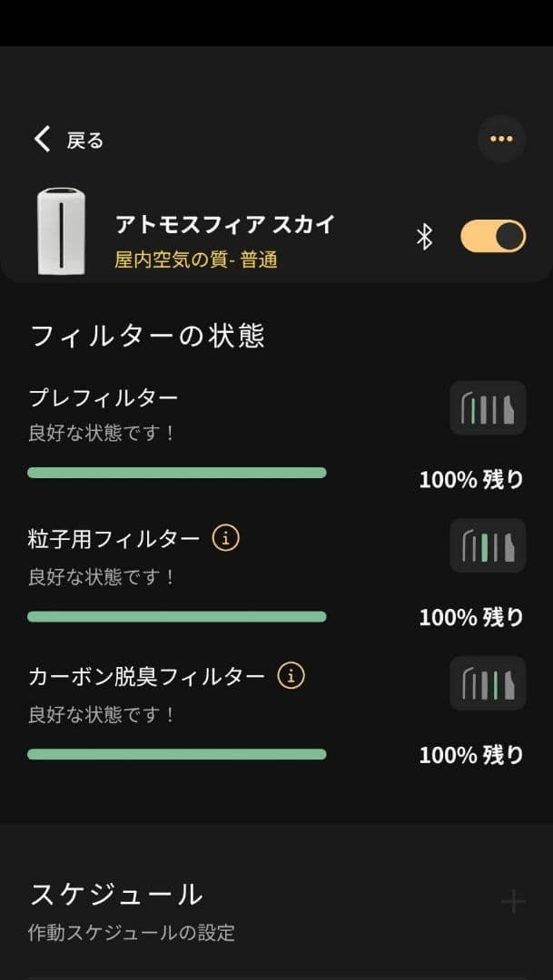Tap the back arrow icon
The width and height of the screenshot is (553, 980).
pyautogui.click(x=42, y=139)
